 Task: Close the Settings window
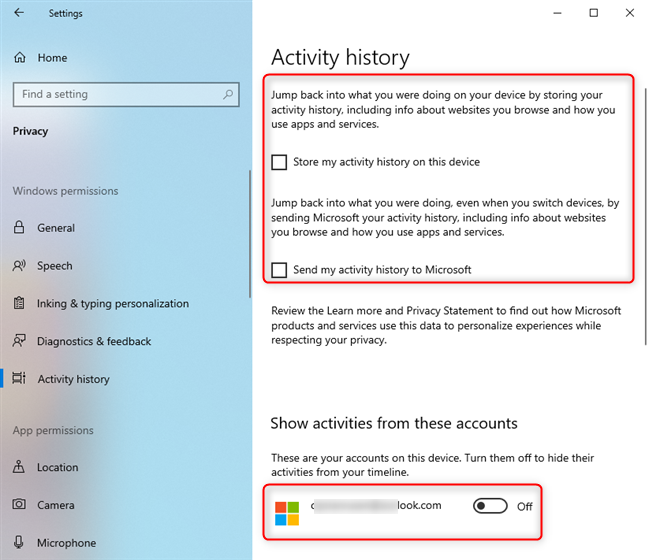[x=630, y=13]
